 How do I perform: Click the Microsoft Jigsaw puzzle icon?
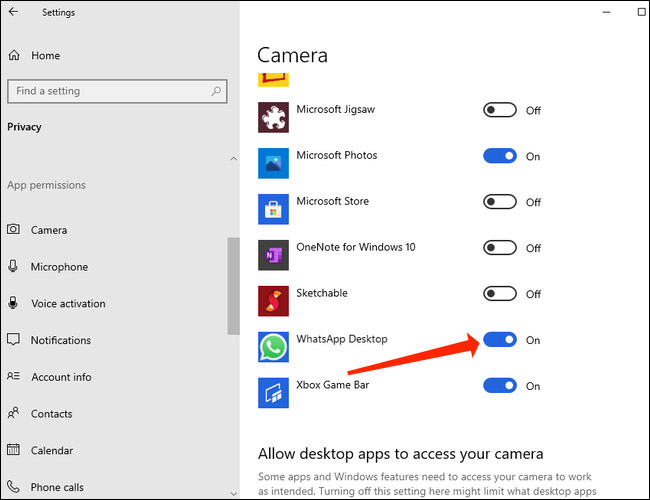(273, 117)
